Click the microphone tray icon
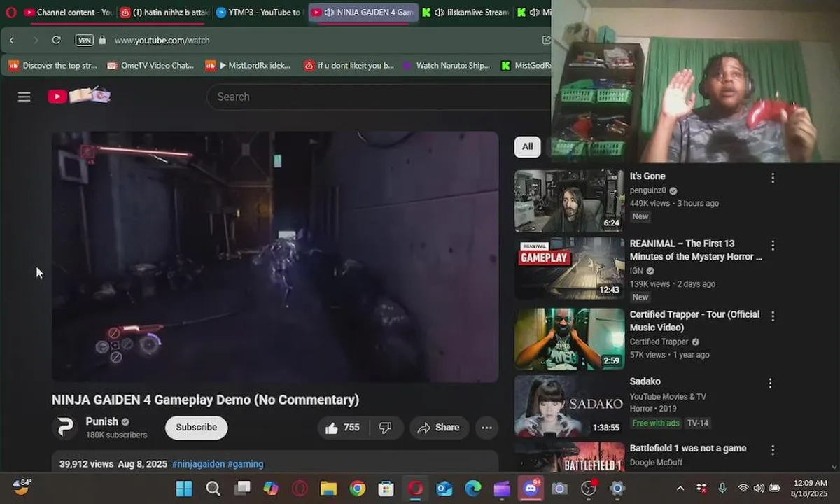Screen dimensions: 840x504 pos(722,488)
